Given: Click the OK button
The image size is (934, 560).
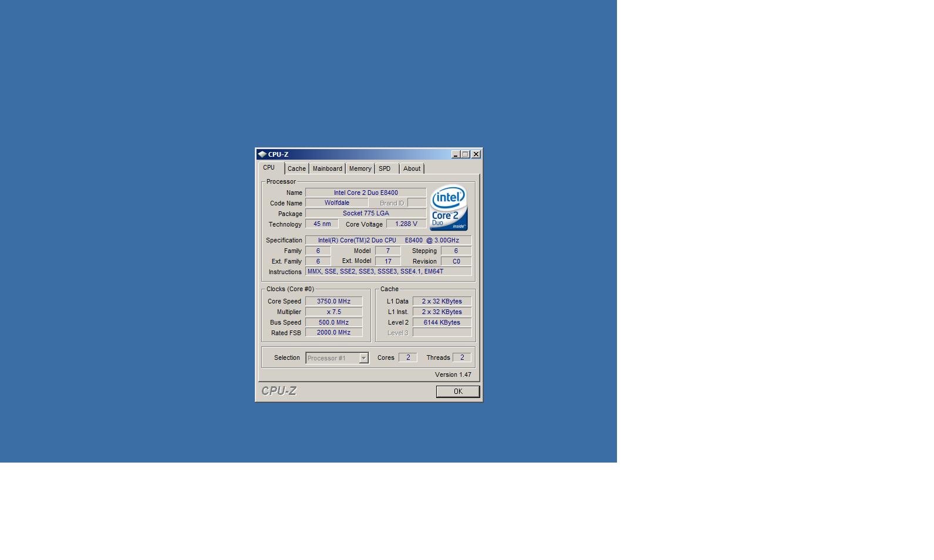Looking at the screenshot, I should [458, 392].
